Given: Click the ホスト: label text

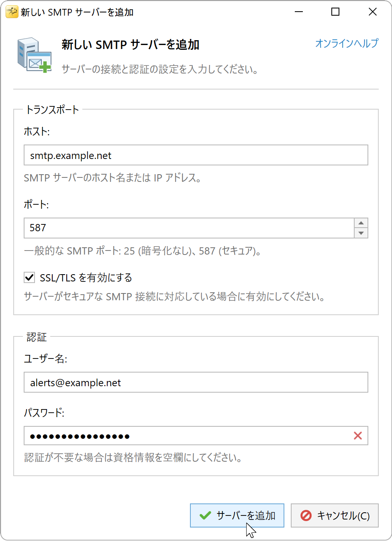Looking at the screenshot, I should pyautogui.click(x=37, y=131).
